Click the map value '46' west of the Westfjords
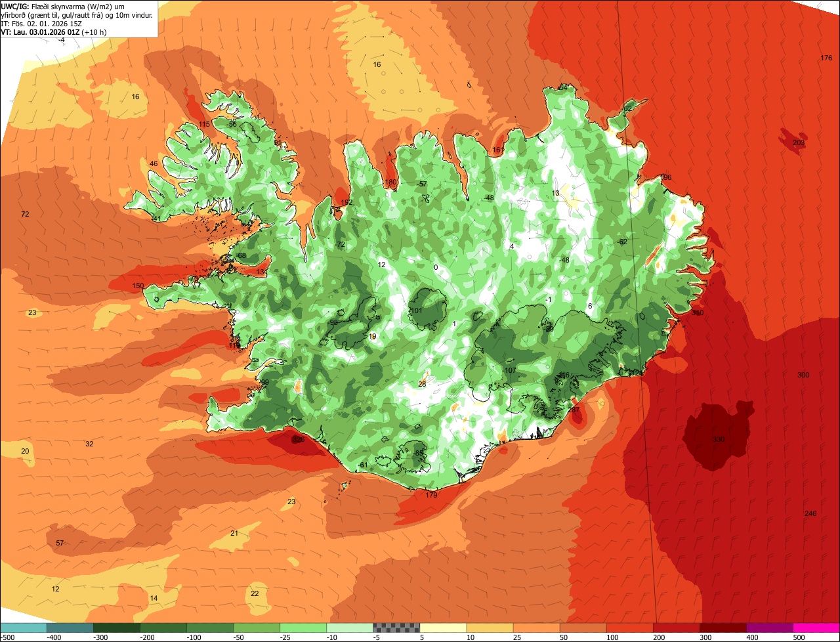840x642 pixels. tap(154, 163)
